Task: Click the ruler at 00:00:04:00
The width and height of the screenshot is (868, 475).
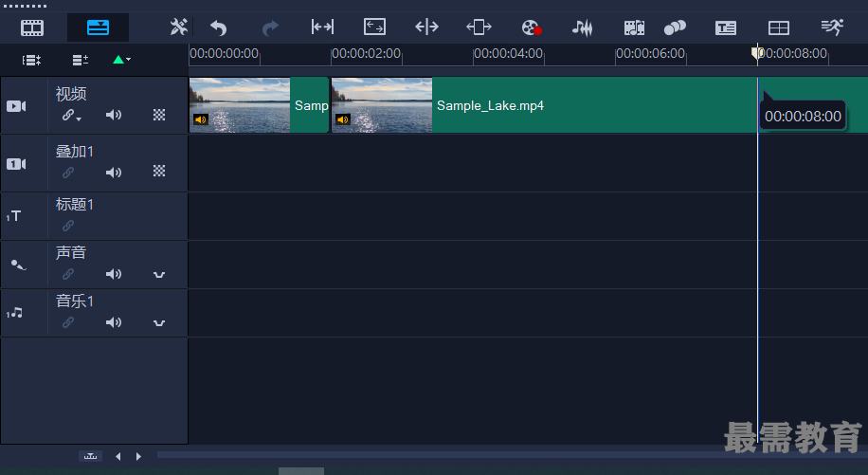Action: (508, 54)
